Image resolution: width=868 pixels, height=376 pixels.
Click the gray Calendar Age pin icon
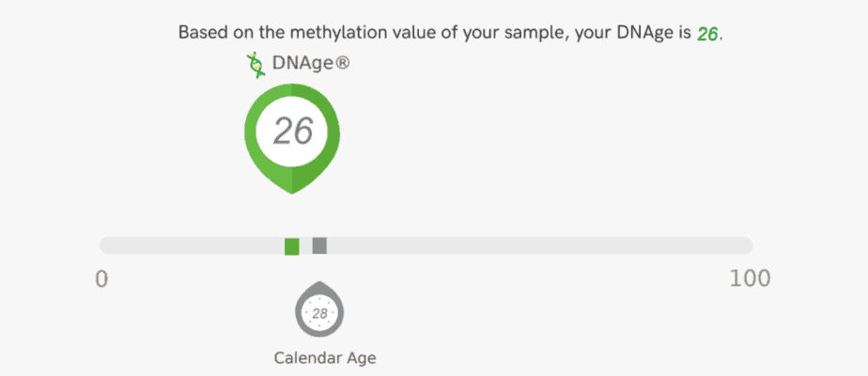pyautogui.click(x=318, y=309)
